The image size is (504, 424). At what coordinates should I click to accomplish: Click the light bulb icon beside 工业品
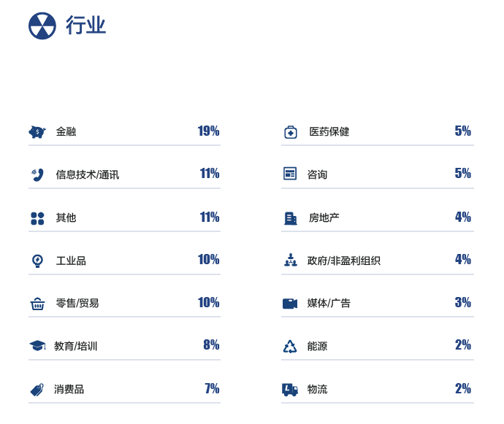coord(37,261)
